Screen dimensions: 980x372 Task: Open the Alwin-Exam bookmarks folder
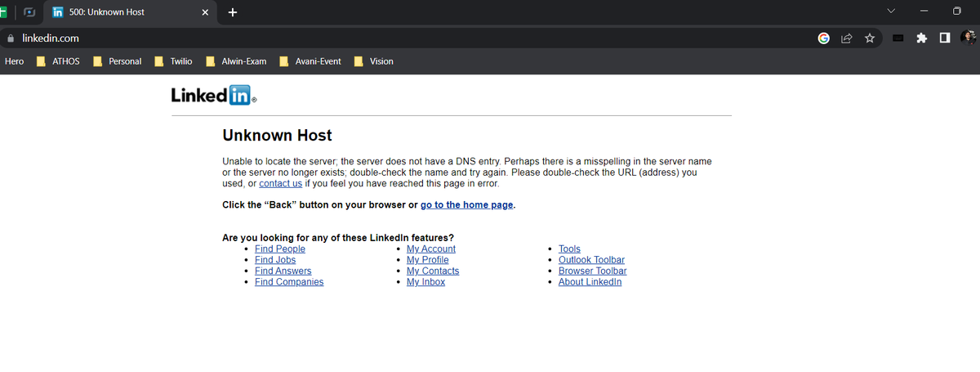[236, 61]
